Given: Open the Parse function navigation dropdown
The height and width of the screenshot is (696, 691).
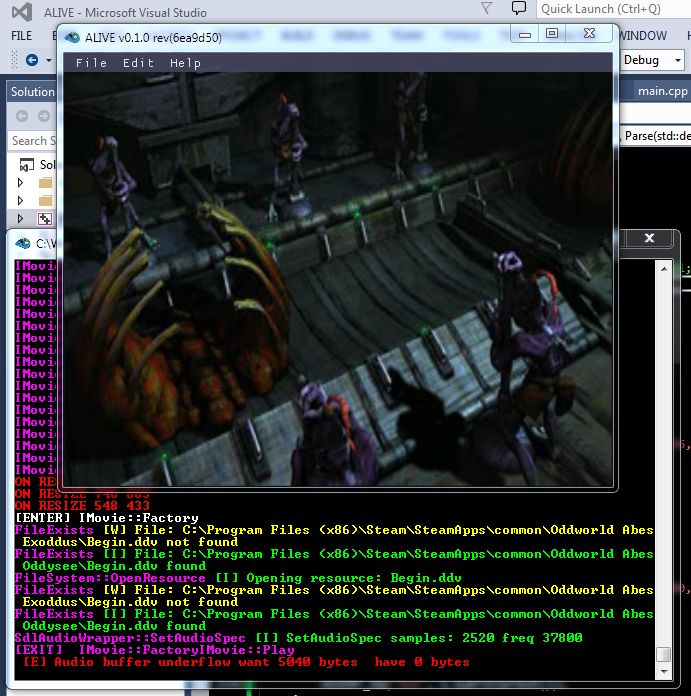Looking at the screenshot, I should (x=655, y=136).
